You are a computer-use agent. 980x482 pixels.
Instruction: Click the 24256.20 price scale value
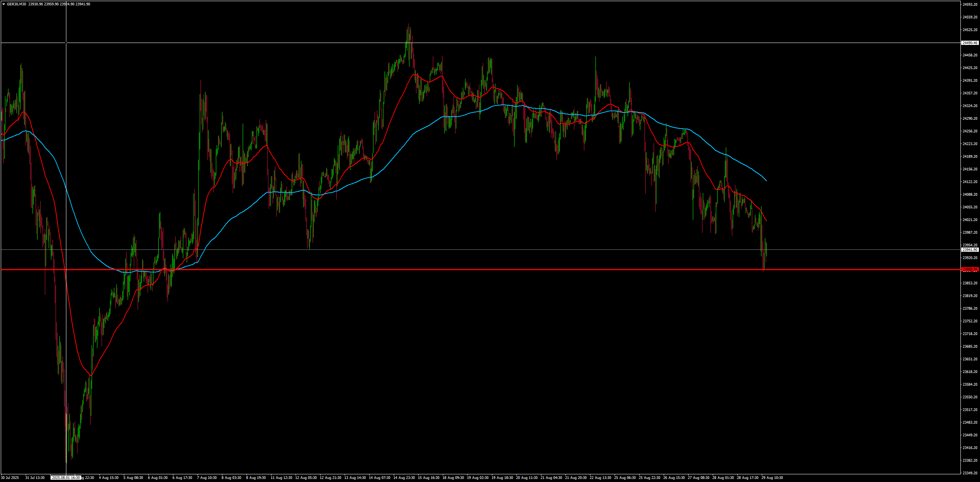click(x=970, y=131)
